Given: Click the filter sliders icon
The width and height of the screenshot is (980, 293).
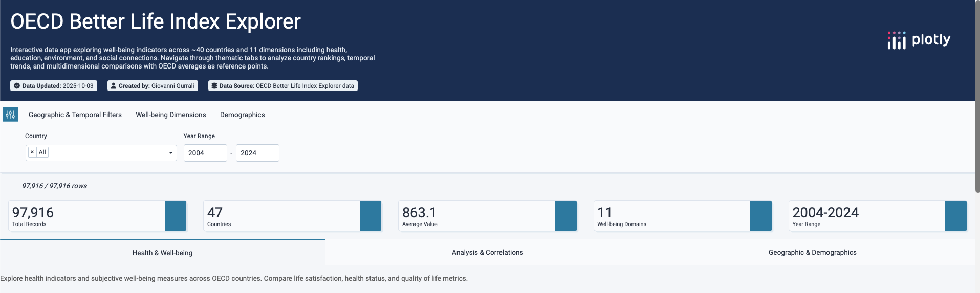Looking at the screenshot, I should click(x=10, y=115).
